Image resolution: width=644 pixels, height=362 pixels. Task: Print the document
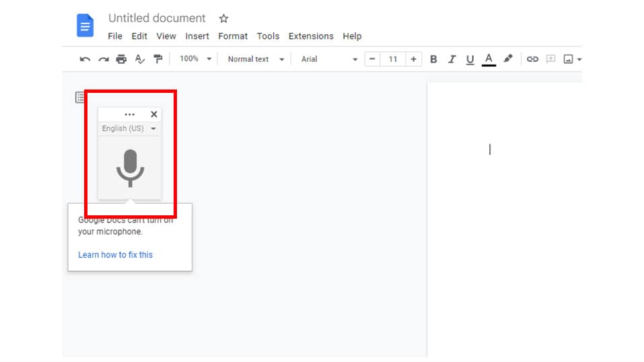tap(121, 59)
